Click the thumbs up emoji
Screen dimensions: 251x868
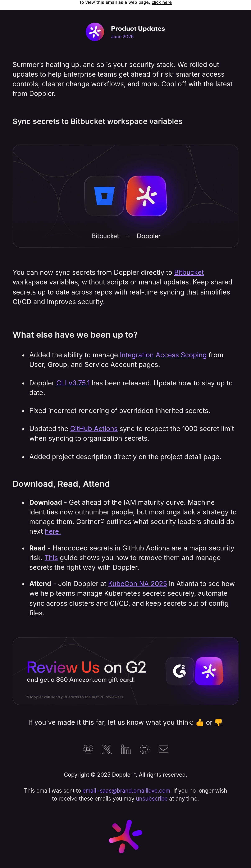pos(200,722)
